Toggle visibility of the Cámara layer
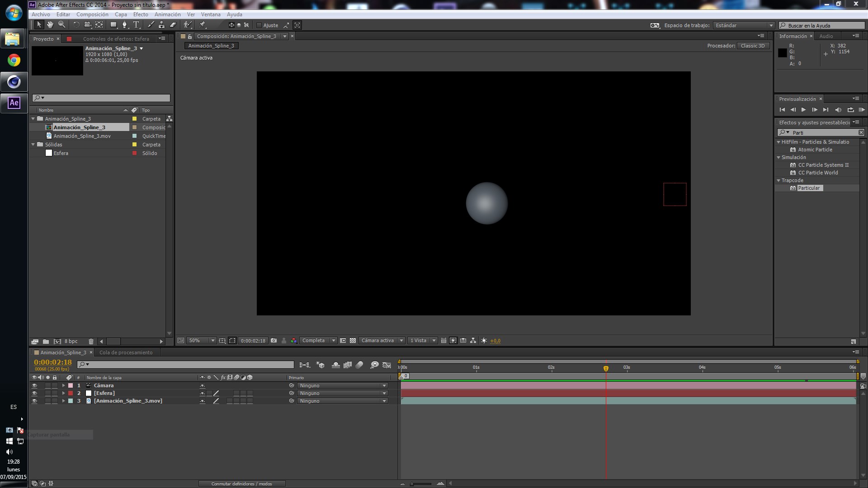Viewport: 868px width, 488px height. tap(34, 385)
